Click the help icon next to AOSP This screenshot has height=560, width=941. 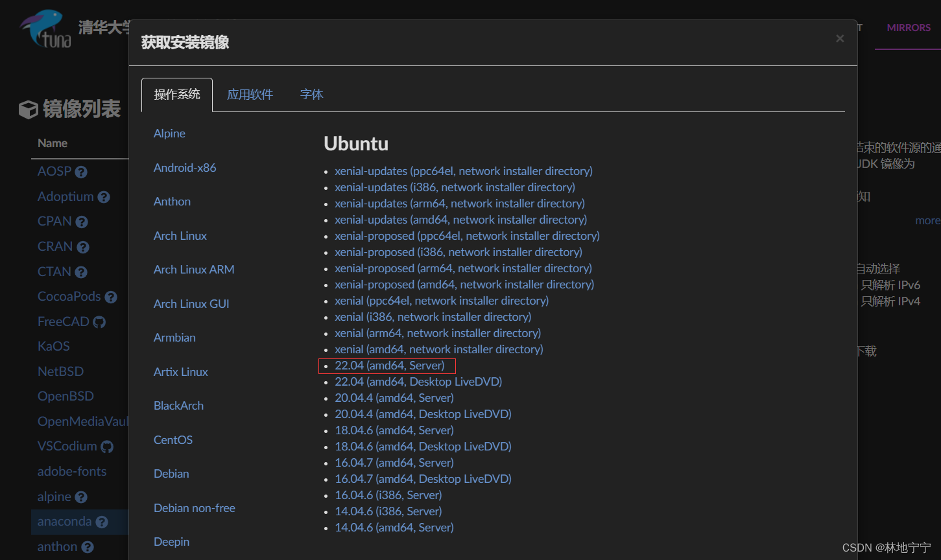[80, 171]
